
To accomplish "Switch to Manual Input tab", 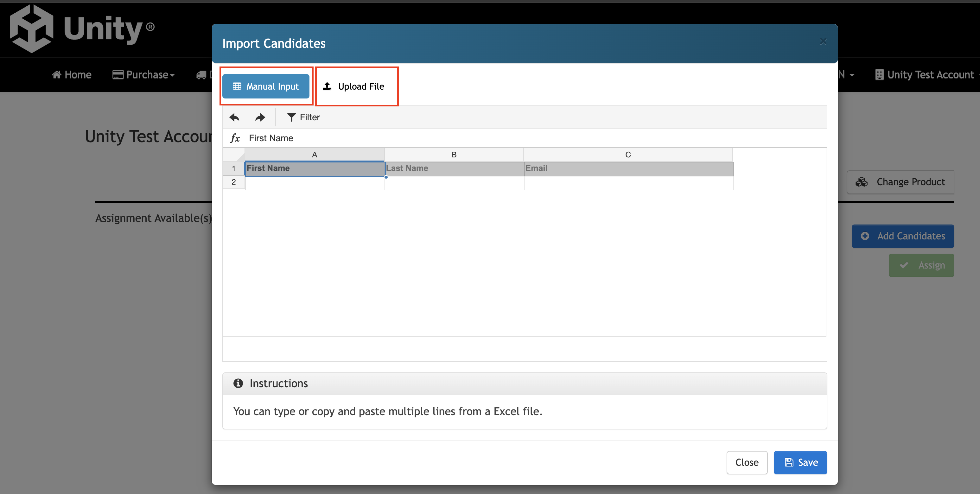I will [265, 86].
